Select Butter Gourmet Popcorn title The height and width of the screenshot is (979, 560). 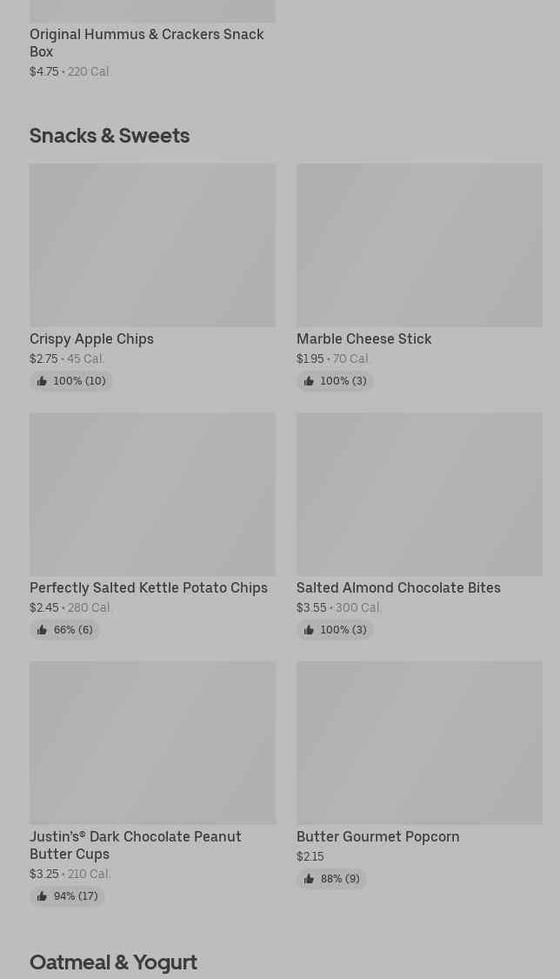coord(377,836)
